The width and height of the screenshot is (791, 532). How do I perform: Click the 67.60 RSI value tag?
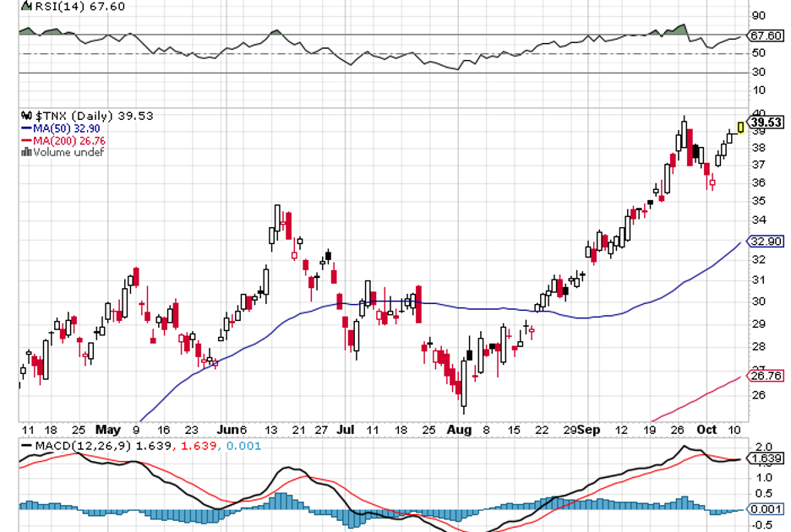pyautogui.click(x=767, y=35)
